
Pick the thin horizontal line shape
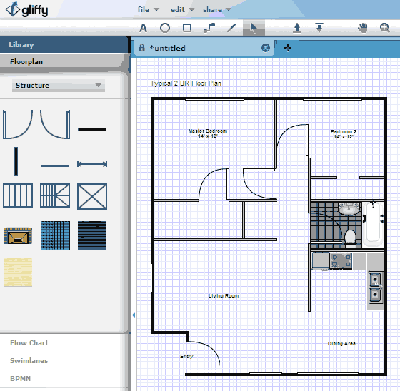(x=55, y=165)
